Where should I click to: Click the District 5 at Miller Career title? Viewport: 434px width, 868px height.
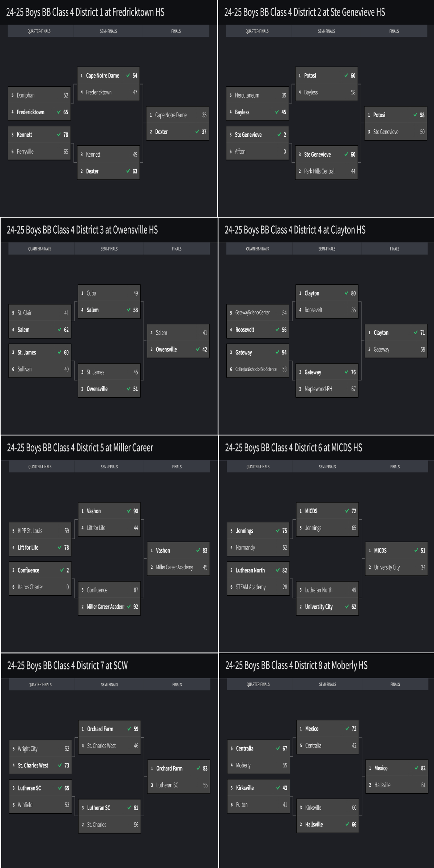[80, 448]
